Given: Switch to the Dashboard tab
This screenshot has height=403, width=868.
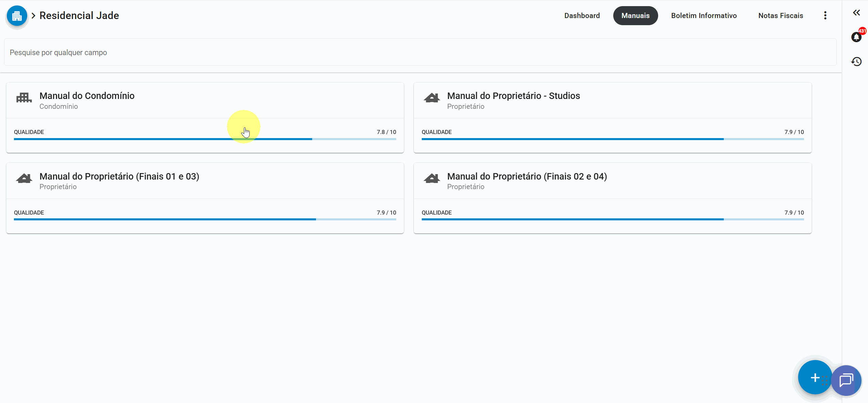Looking at the screenshot, I should pos(582,16).
